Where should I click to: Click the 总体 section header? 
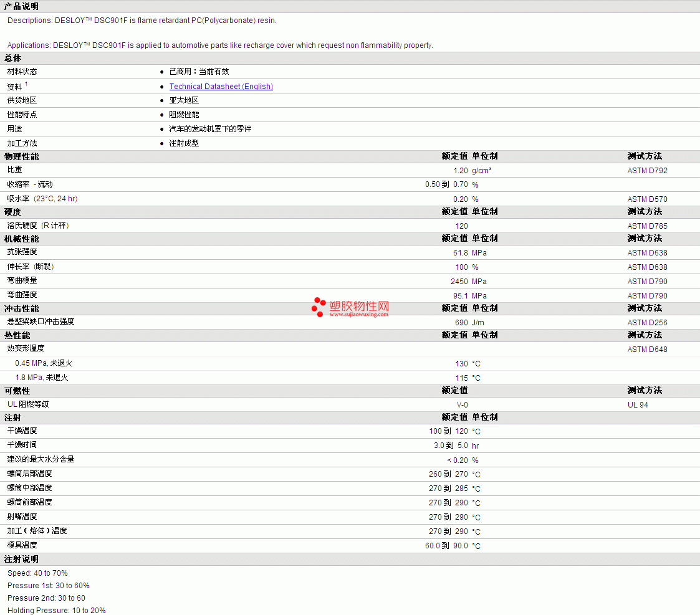pyautogui.click(x=12, y=58)
